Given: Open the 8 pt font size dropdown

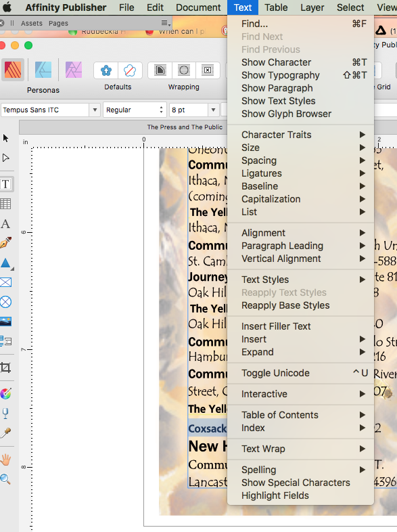Looking at the screenshot, I should (213, 110).
